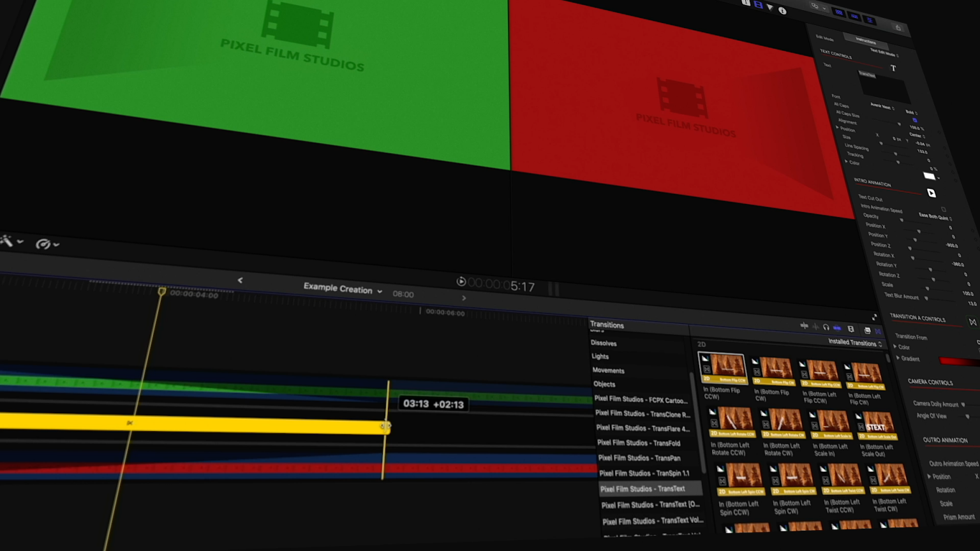Open the retime speedometer menu
The height and width of the screenshot is (551, 980).
click(46, 244)
